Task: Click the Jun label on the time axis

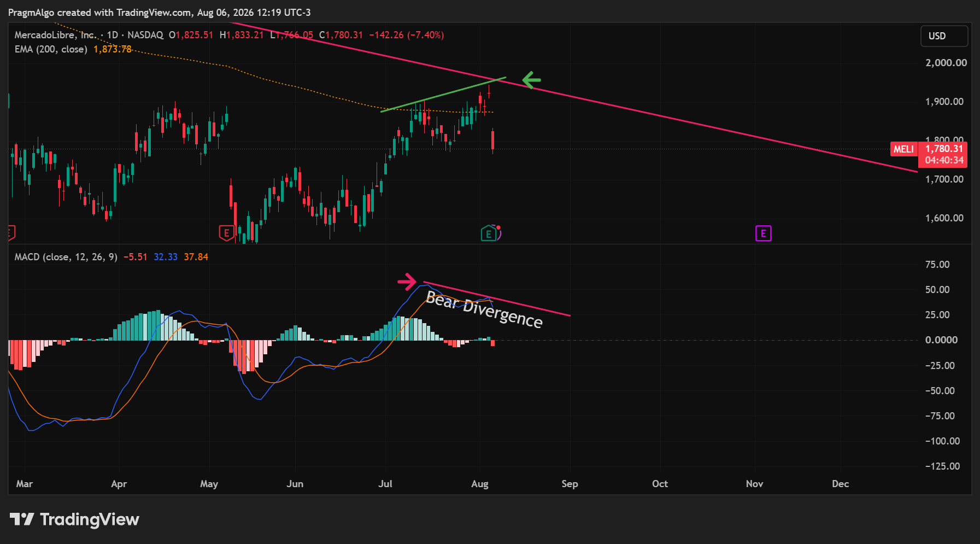Action: (295, 484)
